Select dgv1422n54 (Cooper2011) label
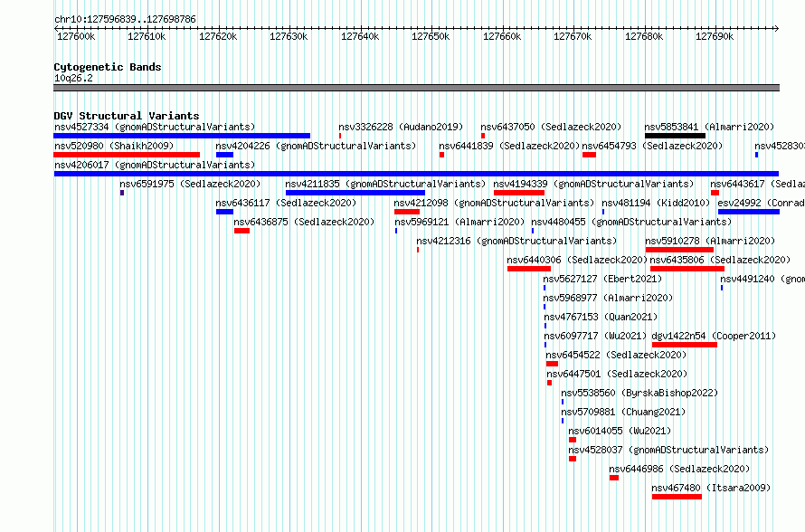805x532 pixels. 714,336
